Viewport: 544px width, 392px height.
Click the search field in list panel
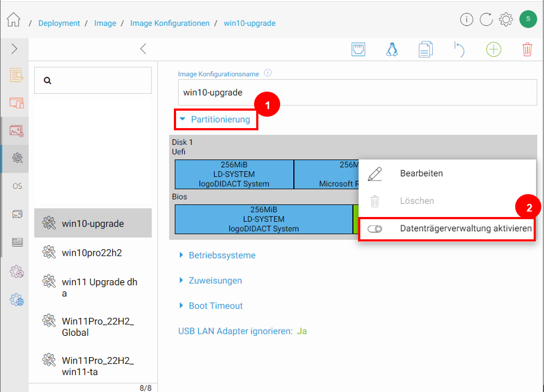point(93,81)
